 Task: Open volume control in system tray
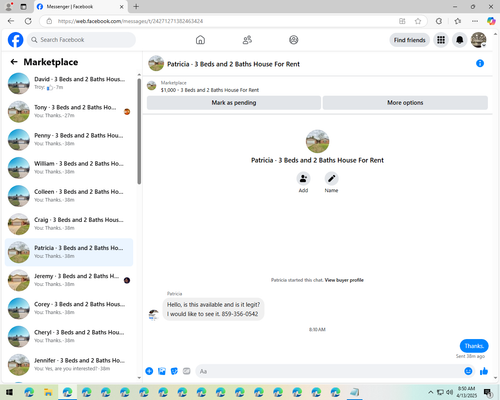point(449,392)
